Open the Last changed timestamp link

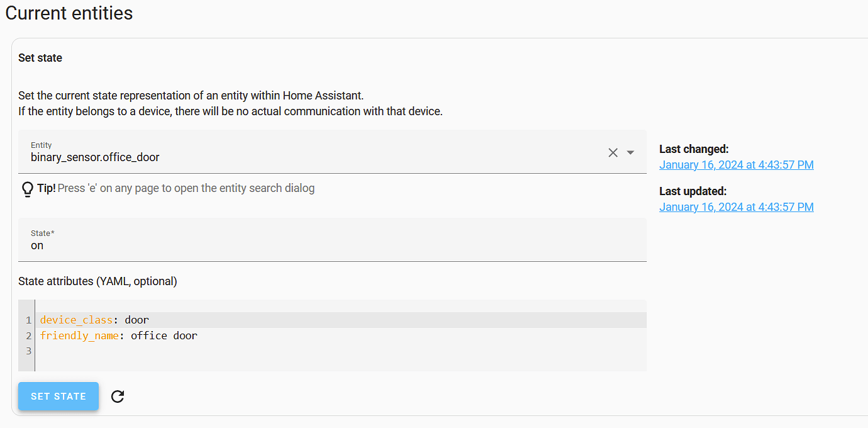(x=736, y=164)
